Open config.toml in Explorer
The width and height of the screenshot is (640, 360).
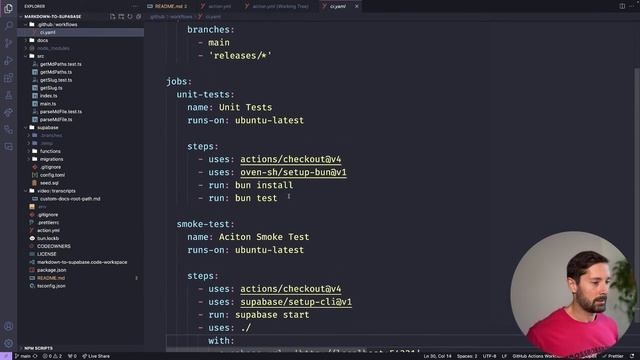(52, 175)
